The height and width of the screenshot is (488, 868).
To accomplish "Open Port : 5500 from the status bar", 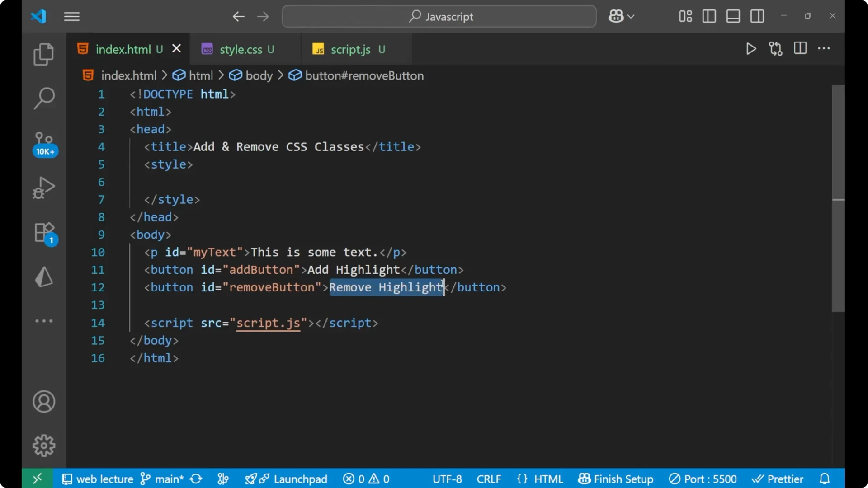I will point(703,479).
